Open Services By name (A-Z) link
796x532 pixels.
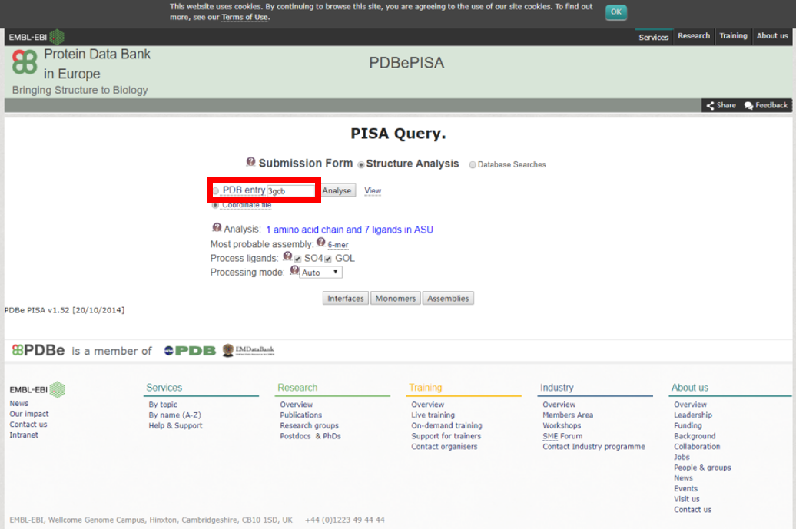click(x=174, y=415)
